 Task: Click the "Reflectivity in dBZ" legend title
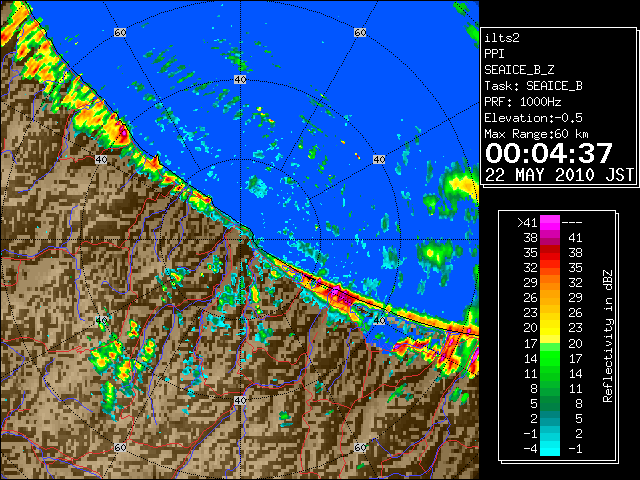click(608, 336)
